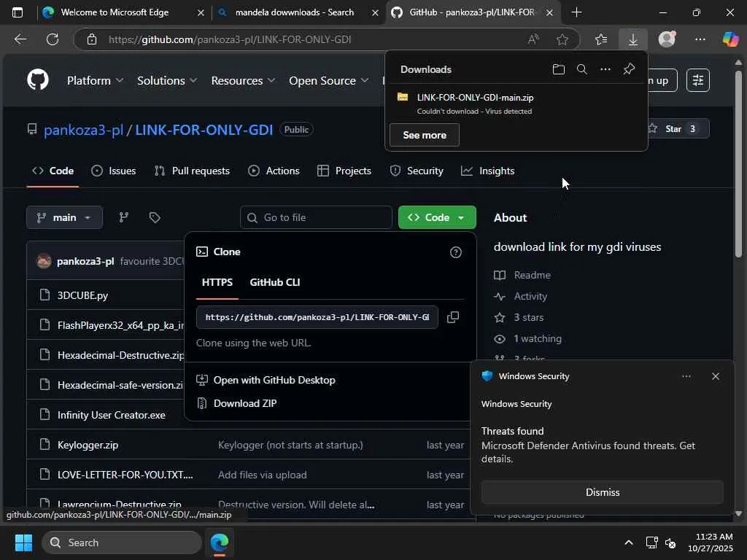The image size is (747, 560).
Task: Expand the Platform navigation menu
Action: coord(96,80)
